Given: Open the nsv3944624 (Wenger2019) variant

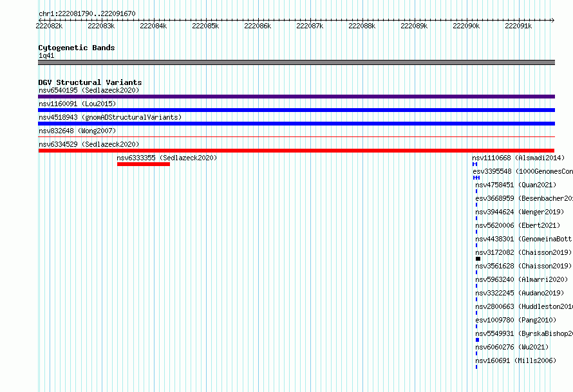Looking at the screenshot, I should pos(520,212).
